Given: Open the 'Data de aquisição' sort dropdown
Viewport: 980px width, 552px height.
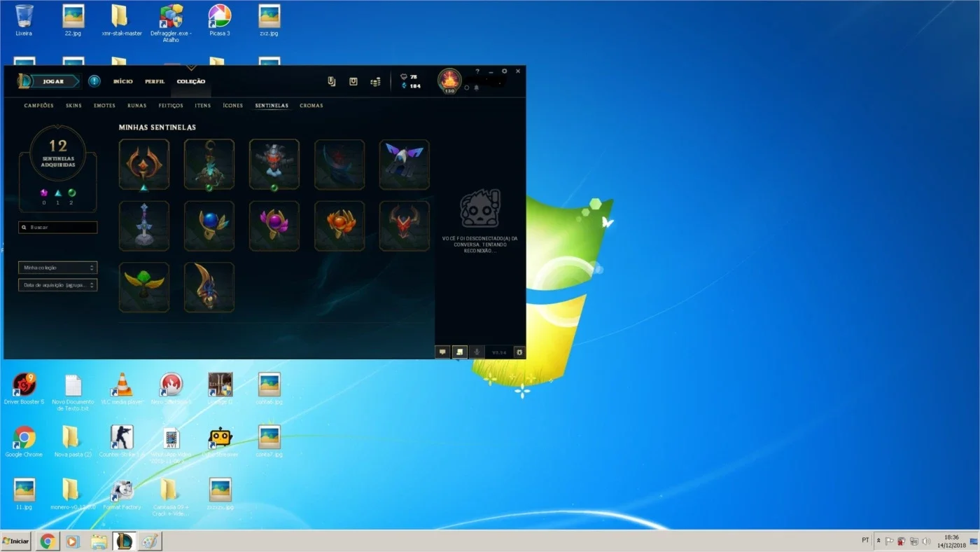Looking at the screenshot, I should pos(58,285).
